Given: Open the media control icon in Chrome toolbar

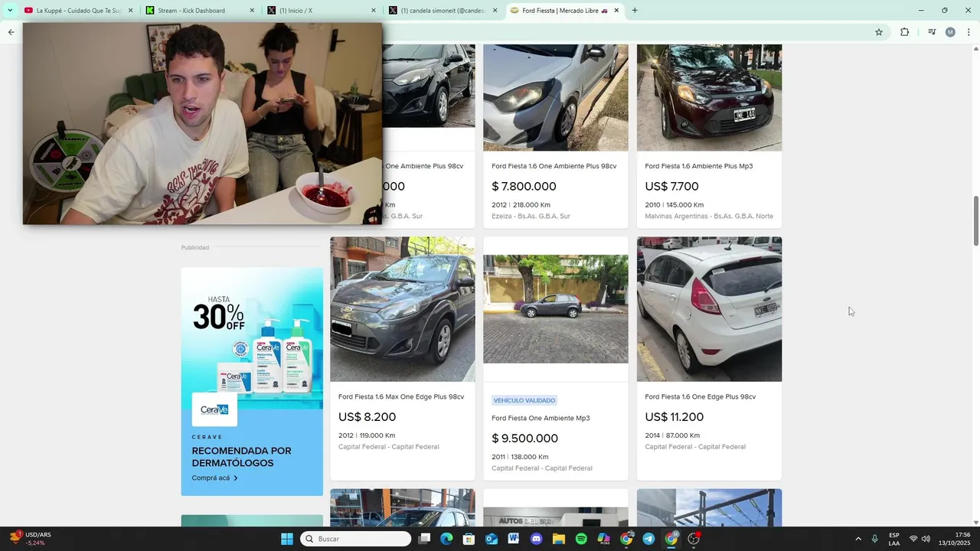Looking at the screenshot, I should coord(932,32).
